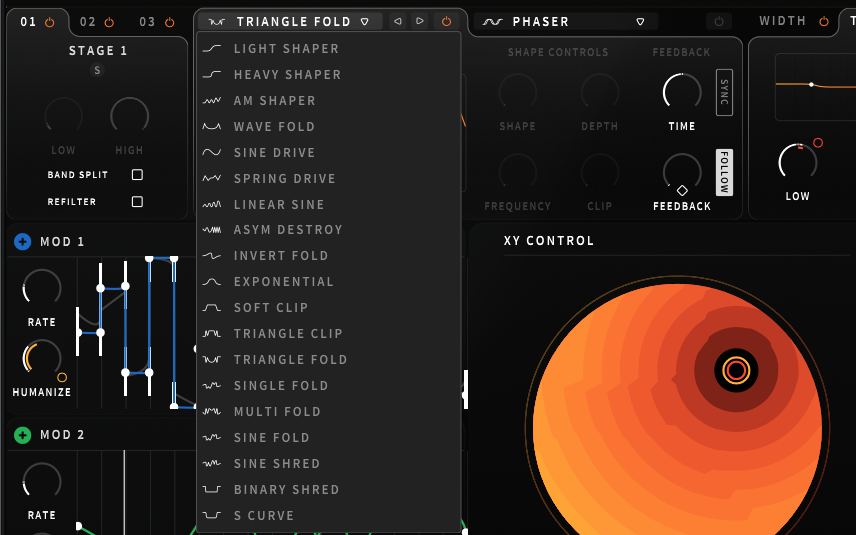Toggle the FOLLOW button
The image size is (856, 535).
724,173
